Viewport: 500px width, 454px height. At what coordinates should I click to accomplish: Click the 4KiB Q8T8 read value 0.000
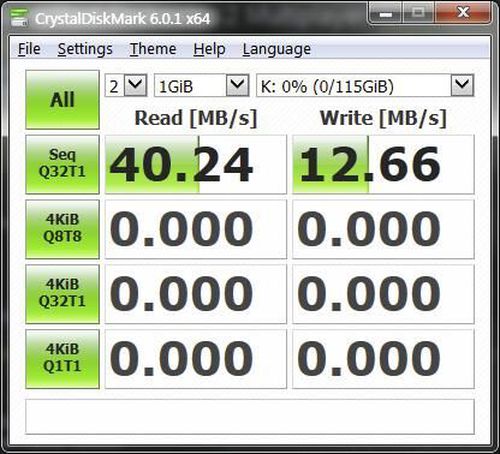pyautogui.click(x=196, y=229)
